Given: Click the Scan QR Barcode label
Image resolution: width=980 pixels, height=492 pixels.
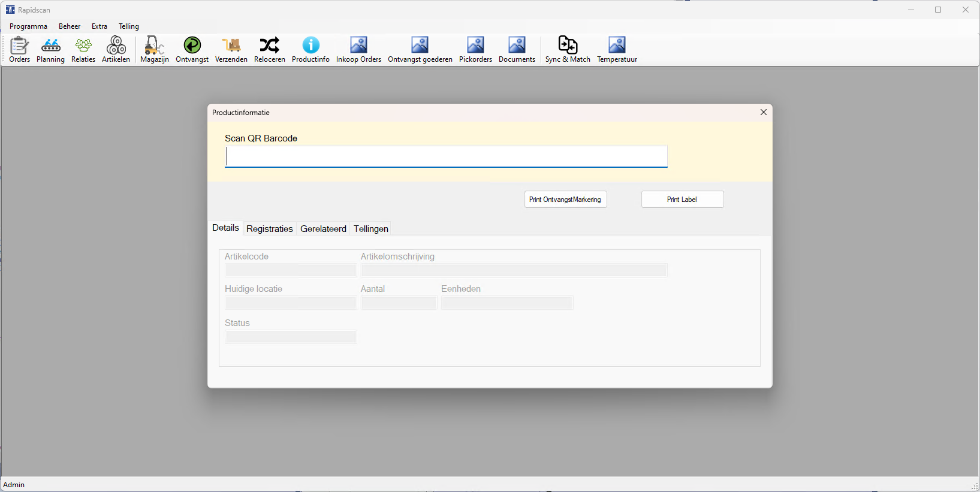Looking at the screenshot, I should (x=261, y=138).
